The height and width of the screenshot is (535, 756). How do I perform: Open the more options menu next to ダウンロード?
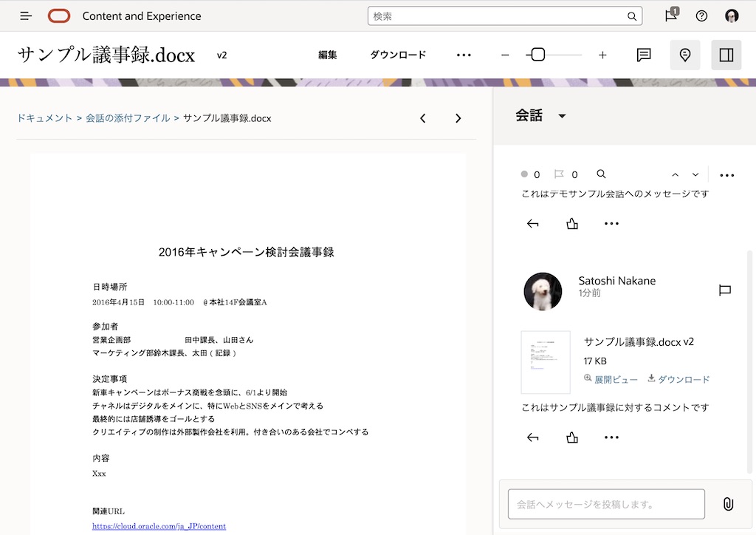pos(464,55)
